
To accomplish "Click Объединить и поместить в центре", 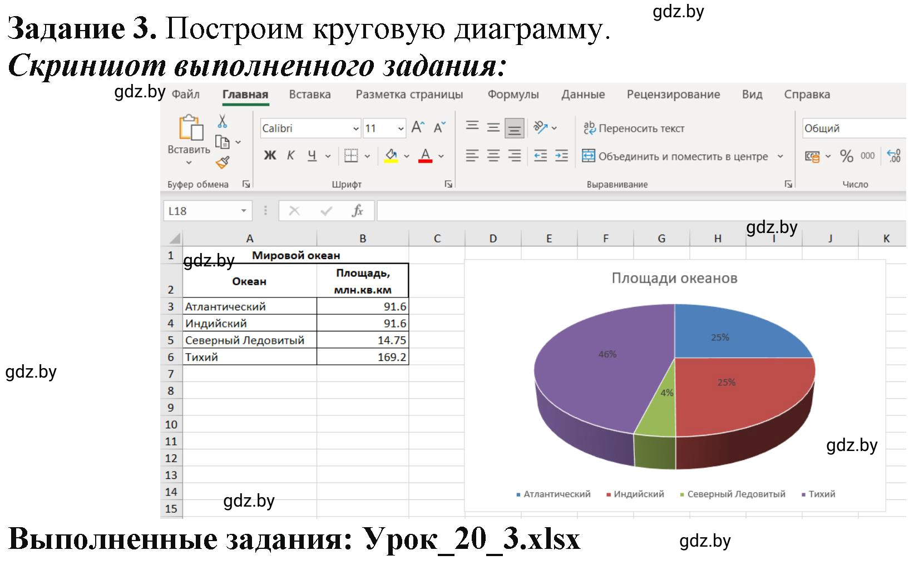I will [675, 156].
